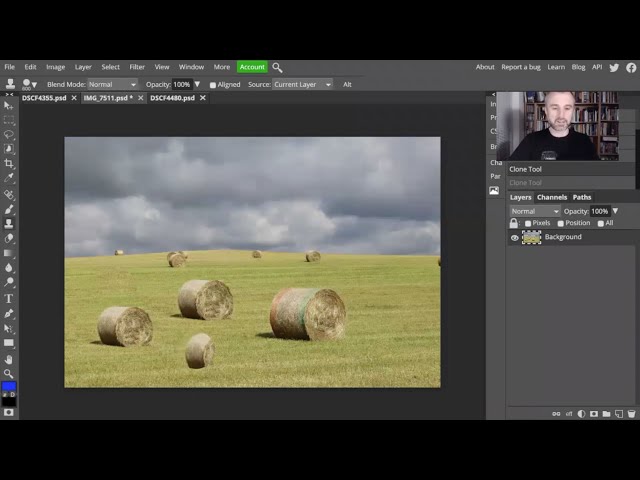Open the search magnifier in menu bar
Image resolution: width=640 pixels, height=480 pixels.
click(277, 67)
